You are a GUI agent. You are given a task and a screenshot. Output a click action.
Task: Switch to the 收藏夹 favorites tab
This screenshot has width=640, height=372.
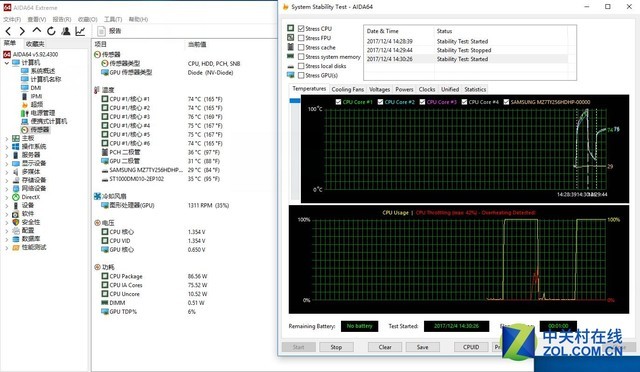pyautogui.click(x=35, y=44)
